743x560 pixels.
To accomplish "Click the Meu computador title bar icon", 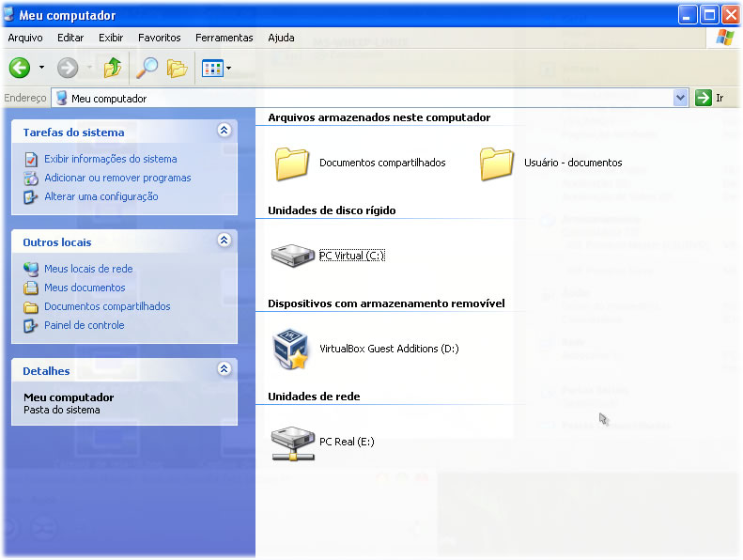I will 8,15.
